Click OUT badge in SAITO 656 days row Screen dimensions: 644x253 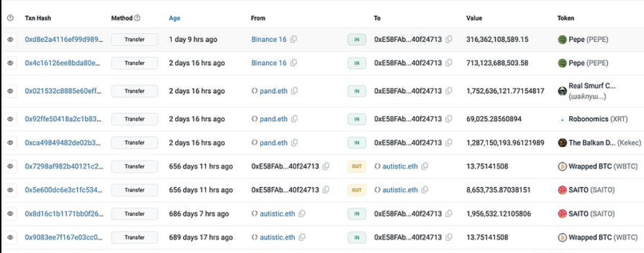pyautogui.click(x=357, y=190)
